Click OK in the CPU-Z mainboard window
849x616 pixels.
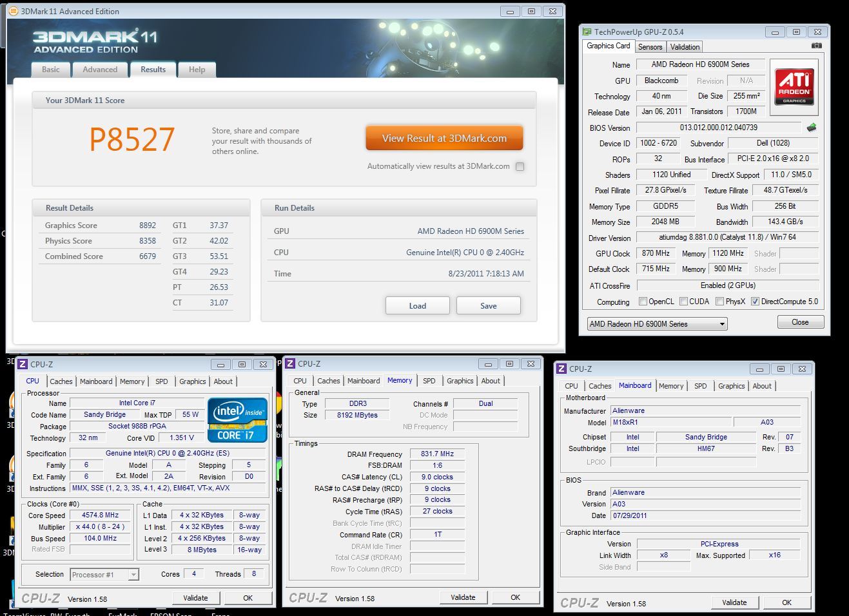(x=786, y=602)
